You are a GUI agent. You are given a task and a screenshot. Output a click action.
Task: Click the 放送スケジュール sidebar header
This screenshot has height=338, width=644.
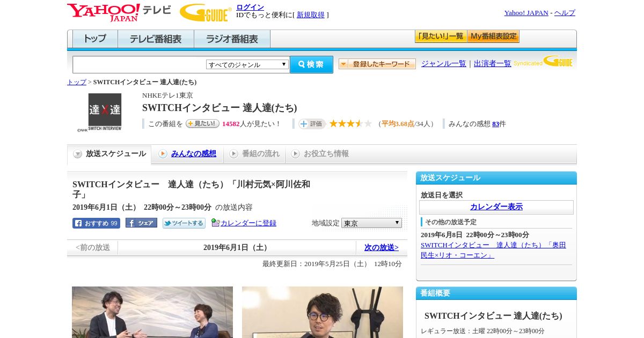tap(496, 178)
